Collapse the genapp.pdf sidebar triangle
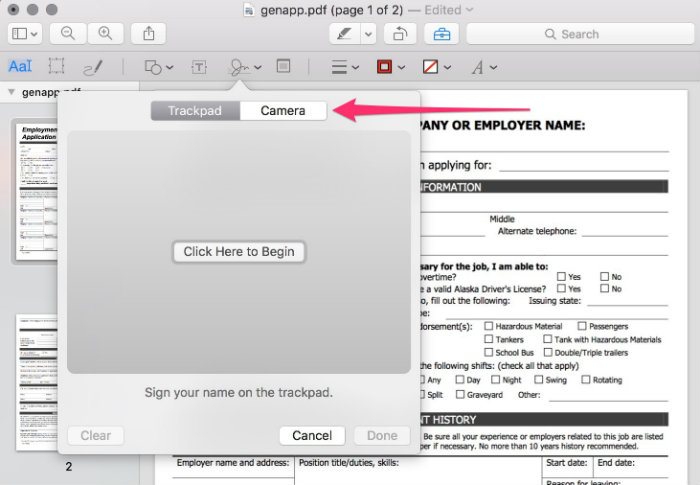This screenshot has height=485, width=700. pyautogui.click(x=12, y=92)
